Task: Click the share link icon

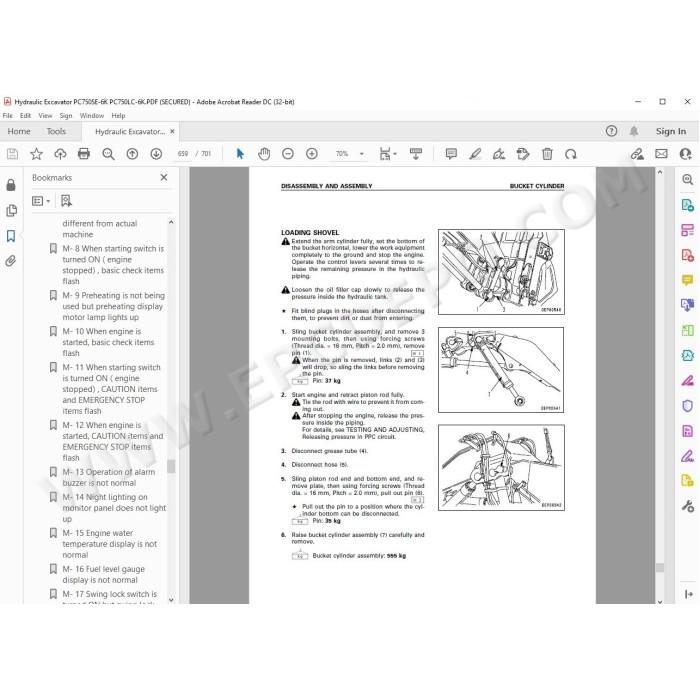Action: click(637, 154)
